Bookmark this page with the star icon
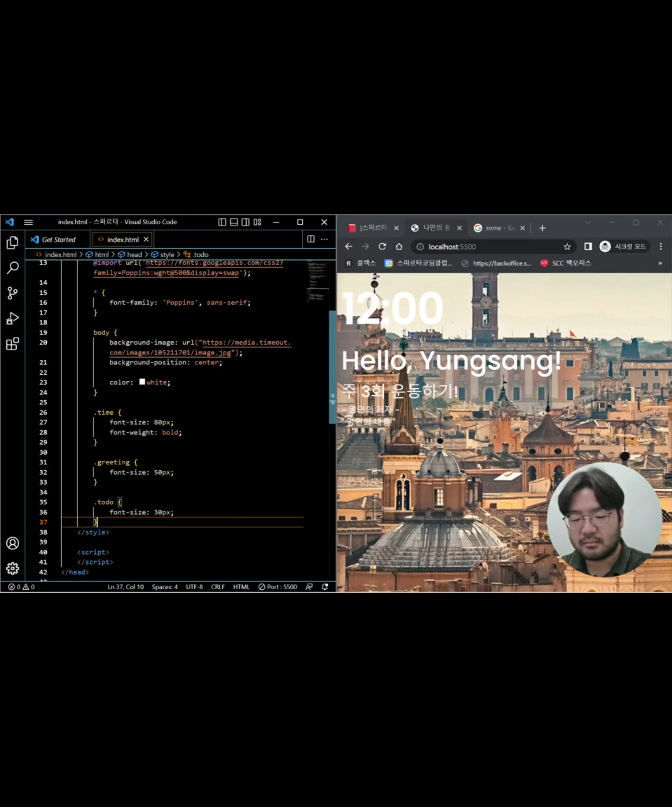Image resolution: width=672 pixels, height=807 pixels. (x=567, y=247)
